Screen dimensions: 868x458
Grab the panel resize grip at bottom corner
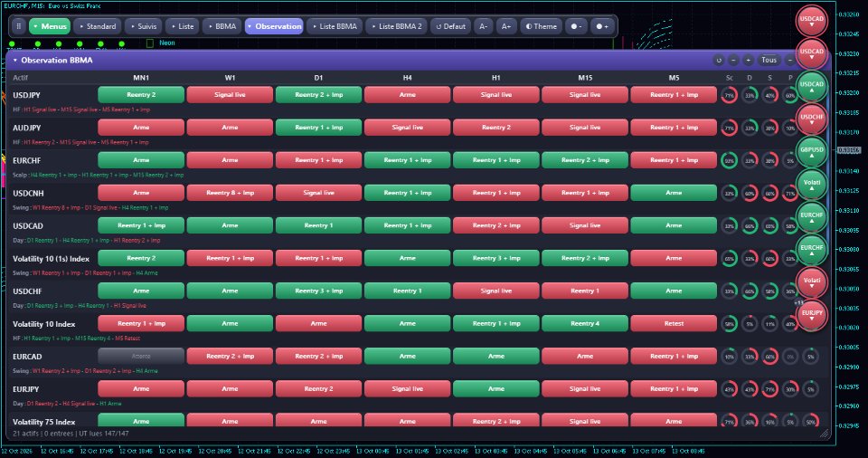tap(825, 434)
